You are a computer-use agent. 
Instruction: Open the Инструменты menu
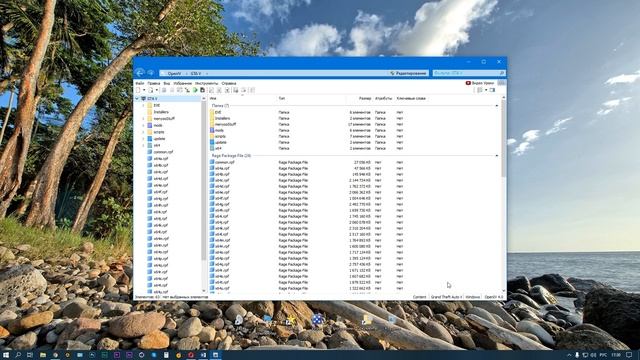(206, 83)
